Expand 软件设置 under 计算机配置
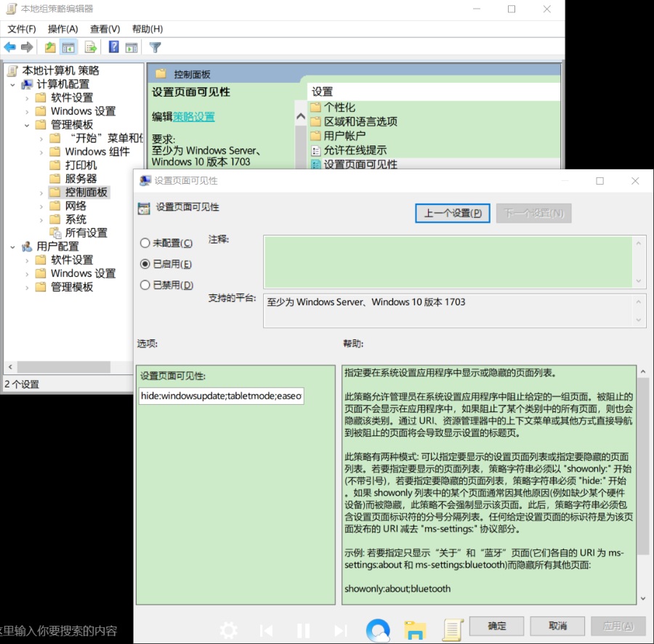 pos(27,98)
